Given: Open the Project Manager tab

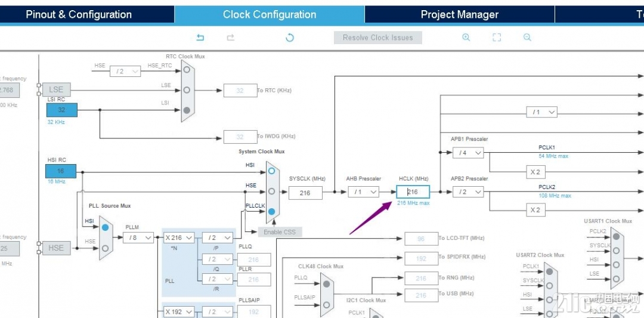Looking at the screenshot, I should click(460, 15).
